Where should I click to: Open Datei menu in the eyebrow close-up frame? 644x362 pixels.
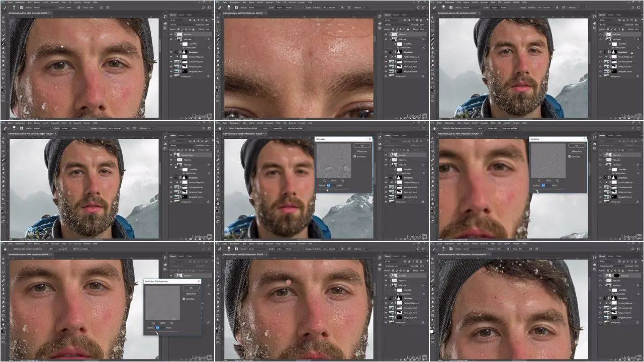(x=224, y=2)
